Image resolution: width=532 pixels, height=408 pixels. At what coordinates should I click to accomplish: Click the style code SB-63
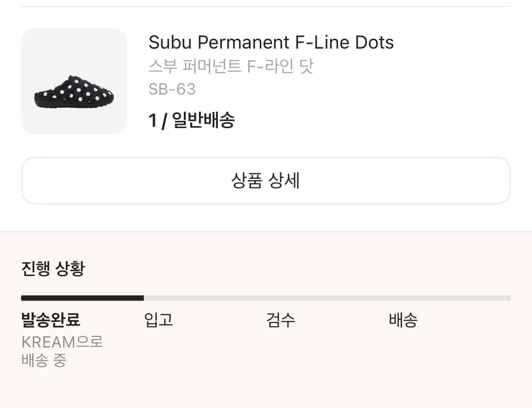[x=172, y=89]
